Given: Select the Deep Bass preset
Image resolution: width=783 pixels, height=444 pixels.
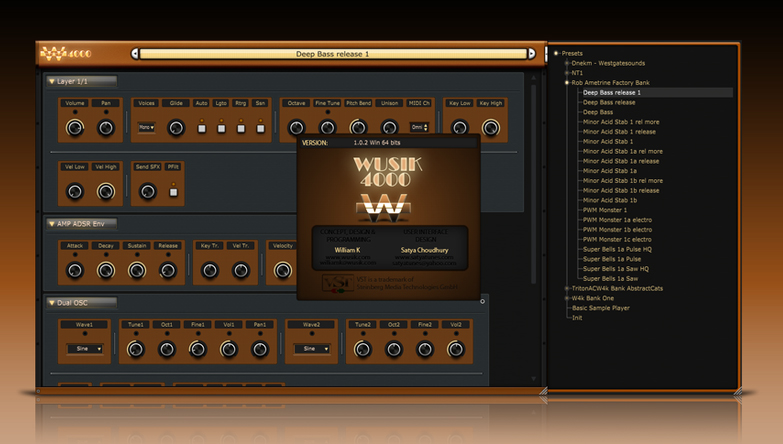Looking at the screenshot, I should pos(598,112).
